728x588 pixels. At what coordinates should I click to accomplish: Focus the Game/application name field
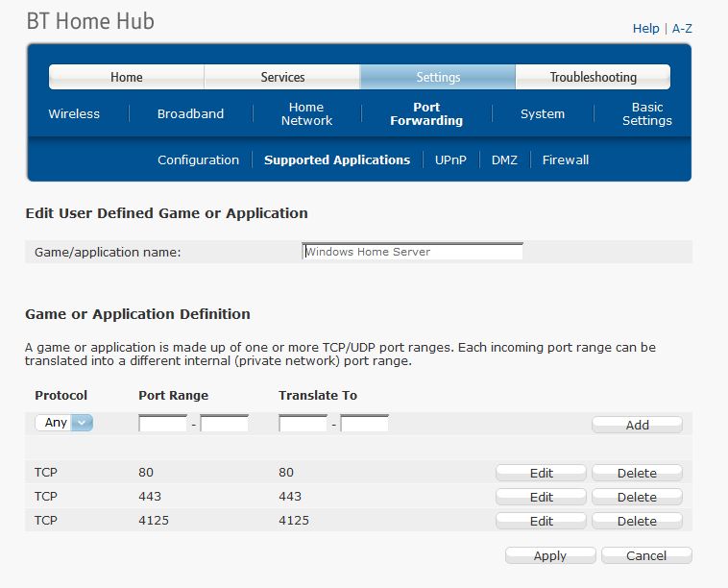[x=412, y=252]
